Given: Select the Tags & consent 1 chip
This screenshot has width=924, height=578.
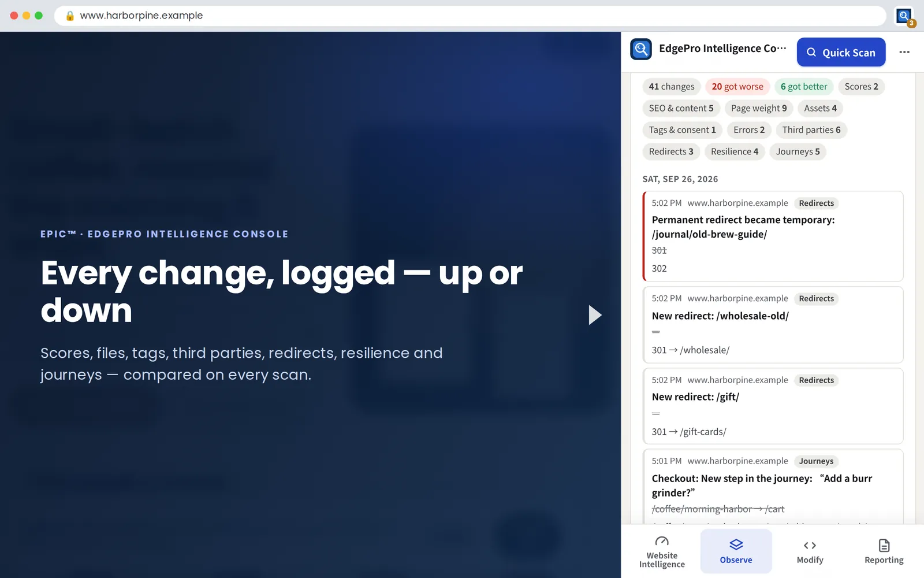Looking at the screenshot, I should pyautogui.click(x=682, y=130).
